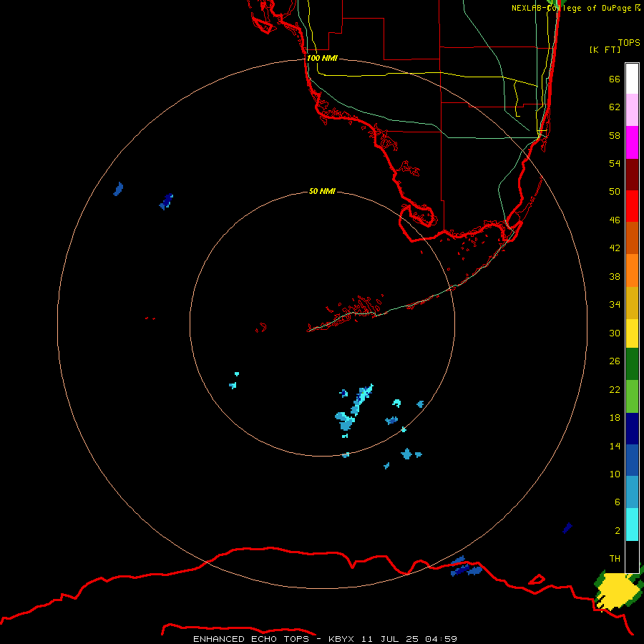This screenshot has width=644, height=644.
Task: Click the dark green 30 K FT swatch
Action: point(632,364)
